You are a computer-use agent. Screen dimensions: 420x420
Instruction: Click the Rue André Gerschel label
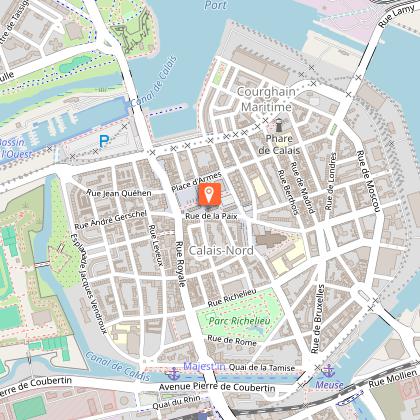(x=110, y=220)
